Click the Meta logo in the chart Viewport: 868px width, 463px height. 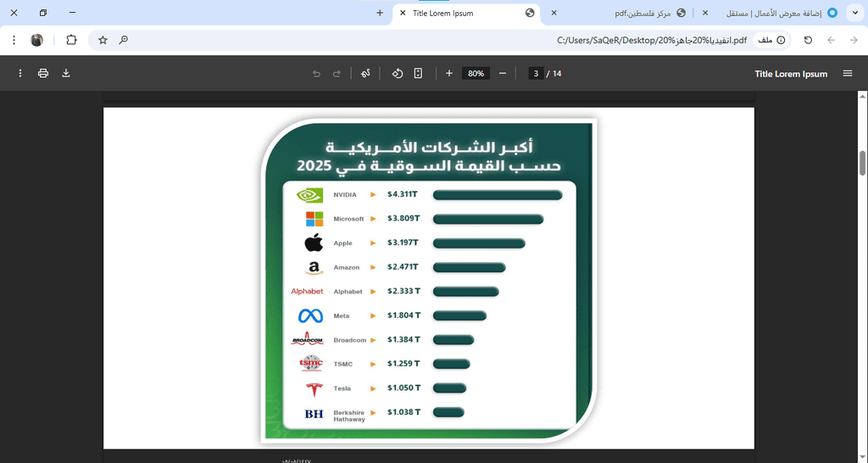(310, 315)
